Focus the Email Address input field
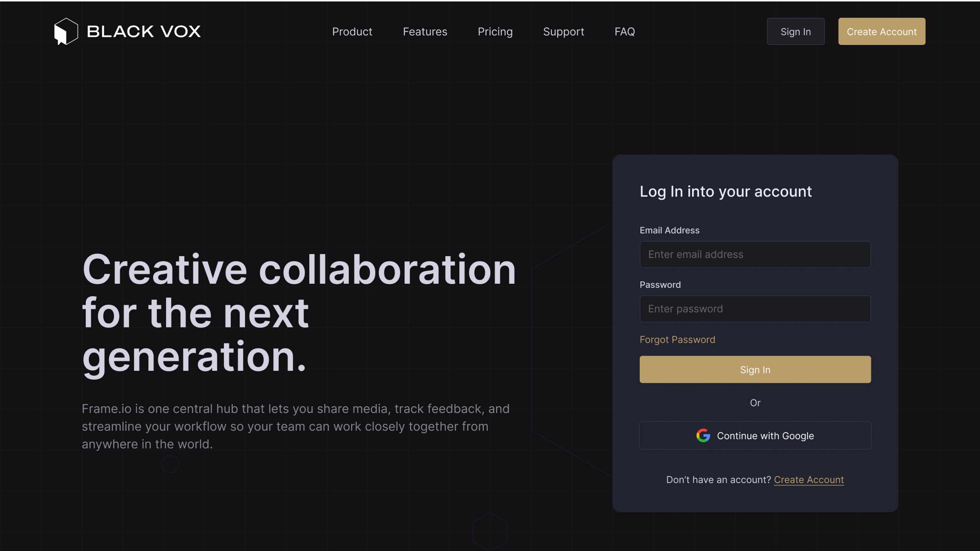980x551 pixels. (755, 254)
